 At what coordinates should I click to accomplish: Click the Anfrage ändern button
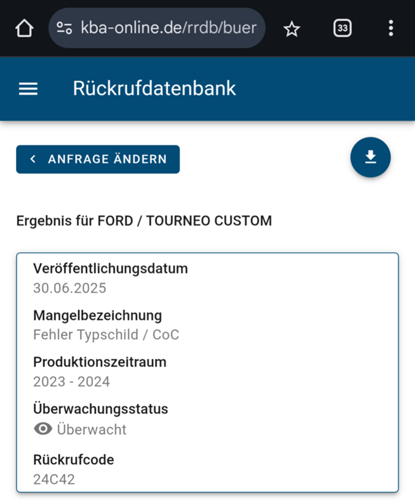98,159
